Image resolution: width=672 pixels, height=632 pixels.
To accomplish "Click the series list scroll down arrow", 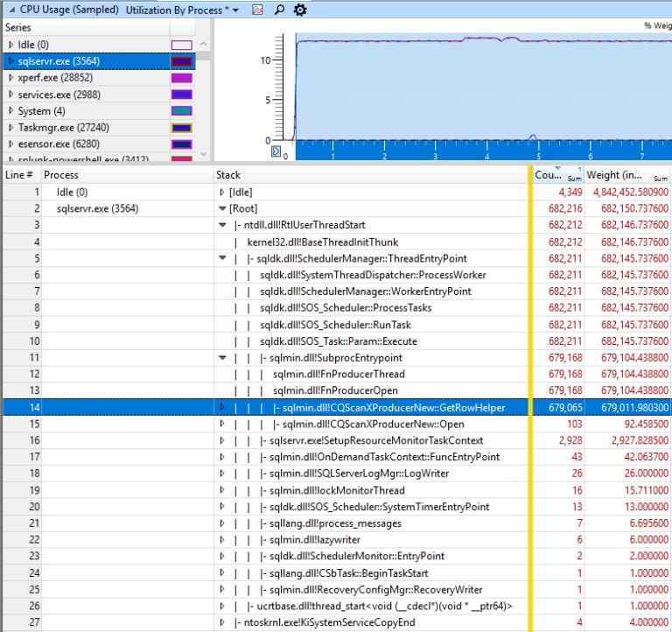I will pyautogui.click(x=204, y=153).
